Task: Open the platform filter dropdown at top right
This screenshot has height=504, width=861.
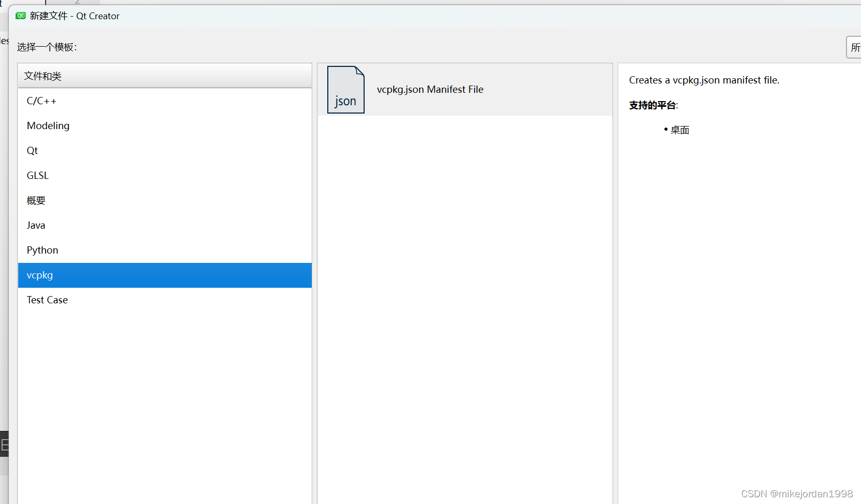Action: pos(854,47)
